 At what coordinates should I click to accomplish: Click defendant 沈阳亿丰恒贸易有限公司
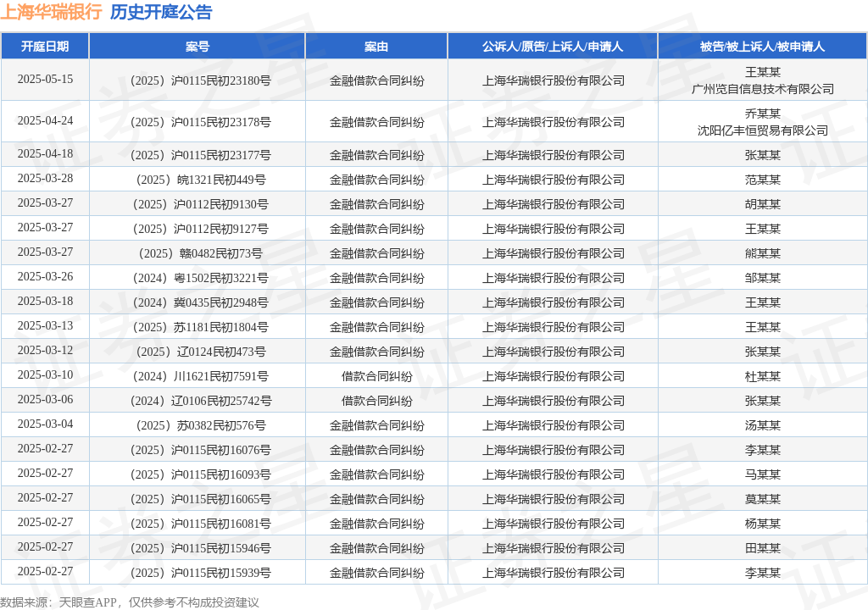click(x=763, y=130)
